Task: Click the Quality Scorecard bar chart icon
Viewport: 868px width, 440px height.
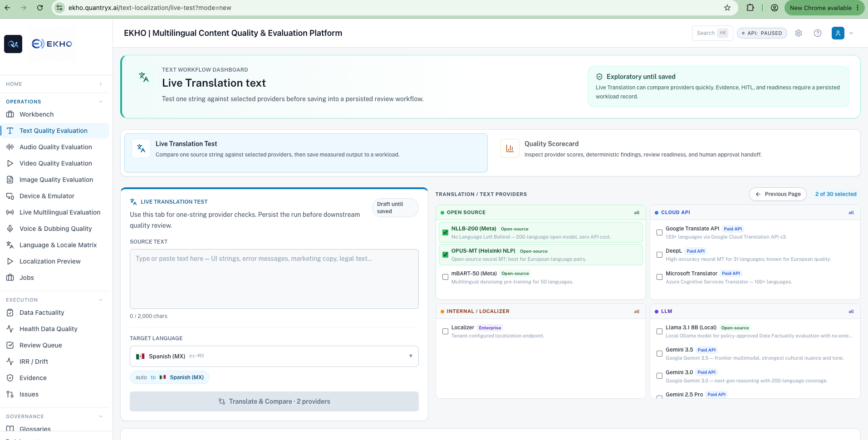Action: 510,148
